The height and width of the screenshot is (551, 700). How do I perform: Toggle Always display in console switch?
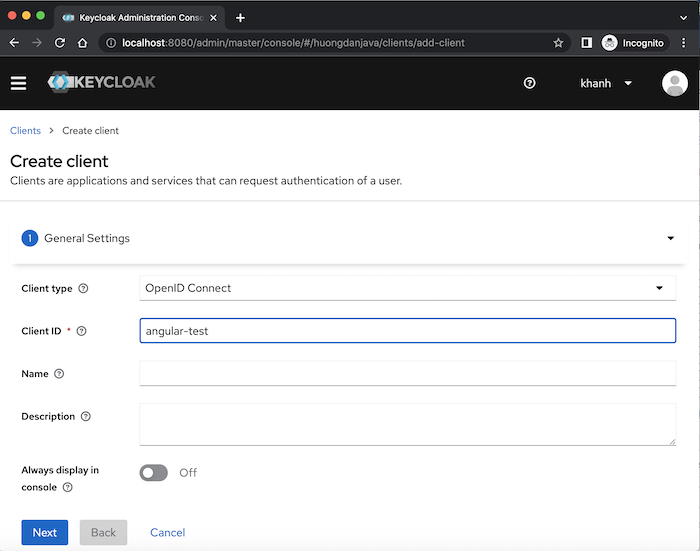coord(154,473)
